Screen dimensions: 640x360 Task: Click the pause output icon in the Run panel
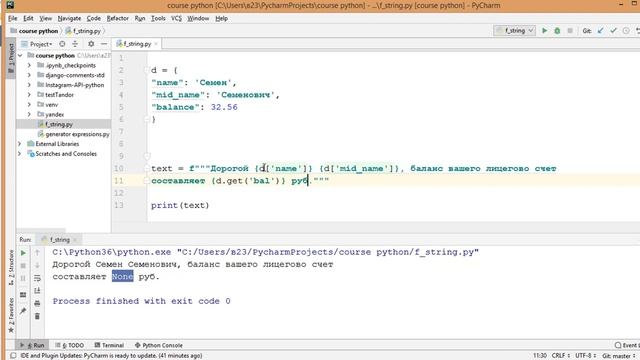click(x=23, y=278)
